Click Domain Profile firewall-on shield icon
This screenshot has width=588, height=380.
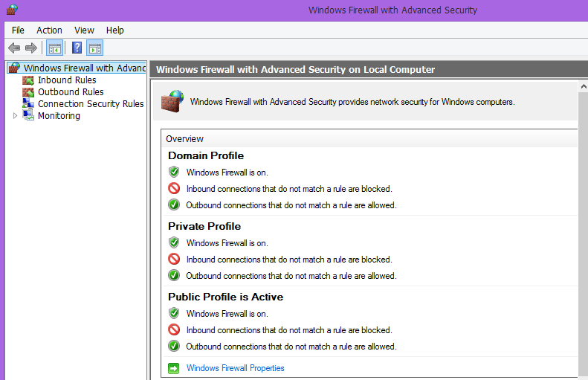[174, 172]
